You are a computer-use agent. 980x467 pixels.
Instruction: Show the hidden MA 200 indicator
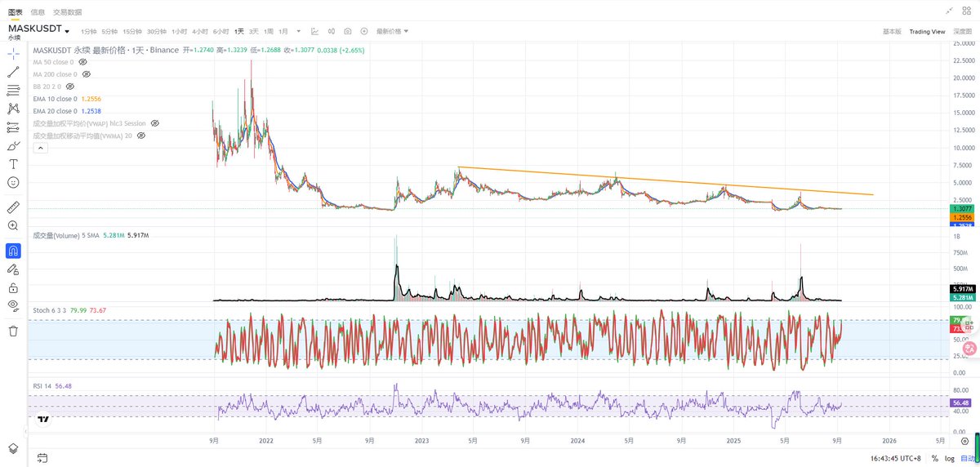tap(87, 74)
